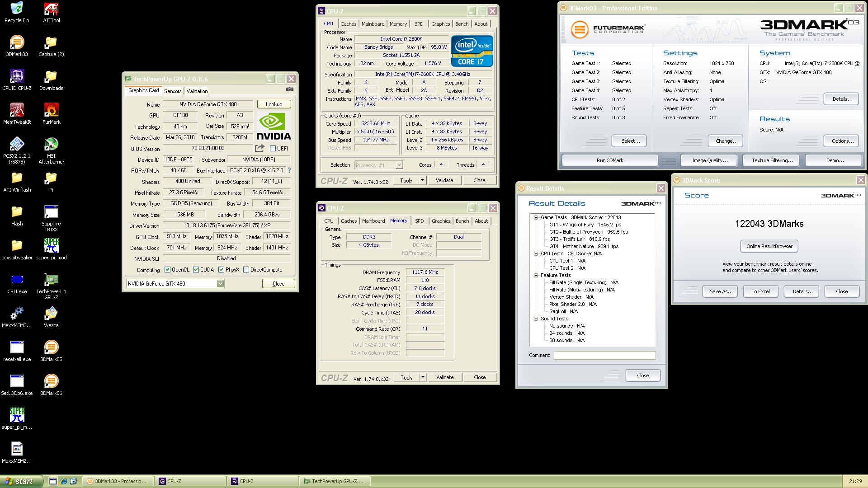The image size is (868, 488).
Task: Switch to Validation tab in GPU-Z
Action: click(x=197, y=91)
